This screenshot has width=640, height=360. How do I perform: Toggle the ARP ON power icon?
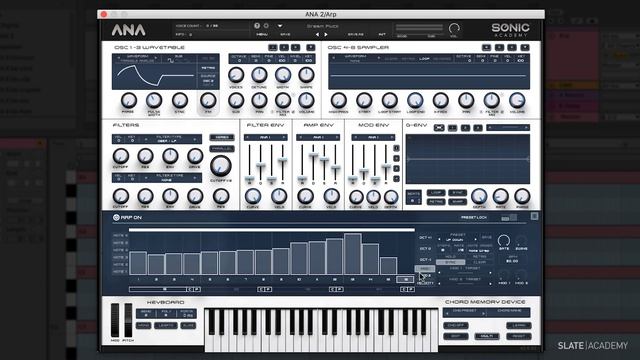(116, 218)
